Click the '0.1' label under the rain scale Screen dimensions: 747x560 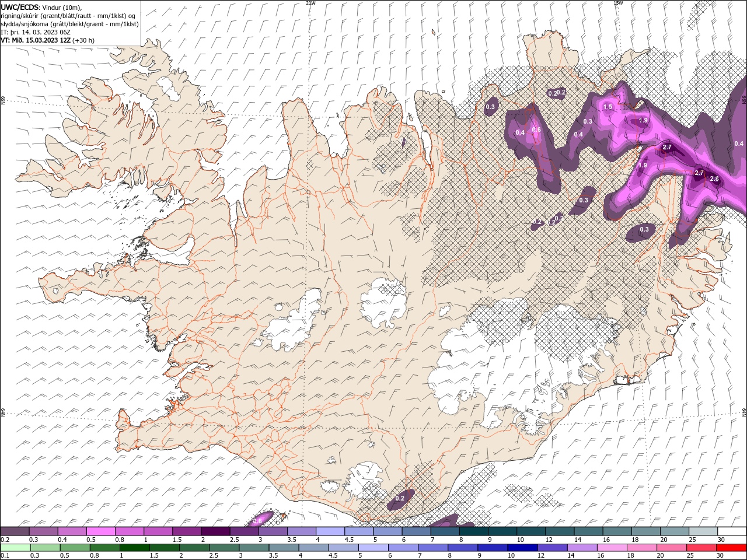pyautogui.click(x=4, y=556)
